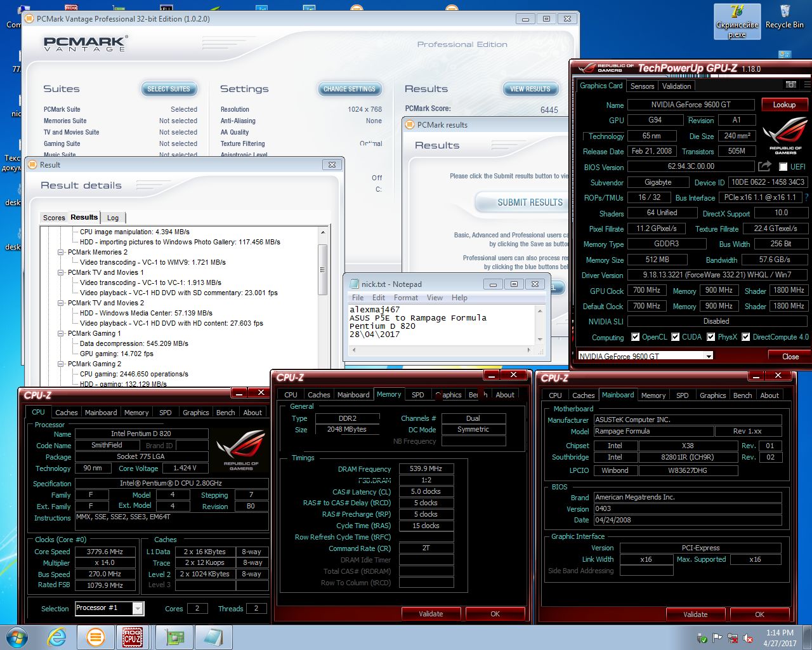Open the Windows Start menu
Screen dimensions: 812x650
pos(17,637)
